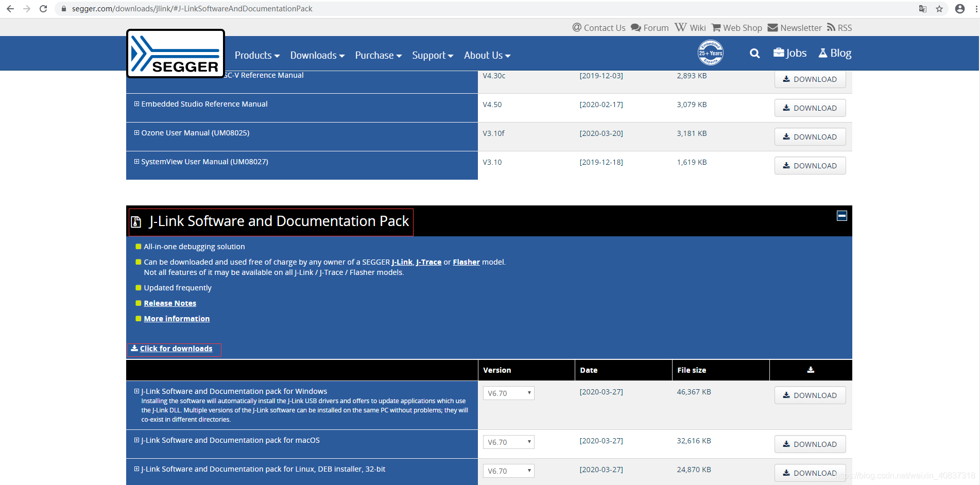Bookmark page with star icon
The image size is (980, 485).
click(x=939, y=9)
